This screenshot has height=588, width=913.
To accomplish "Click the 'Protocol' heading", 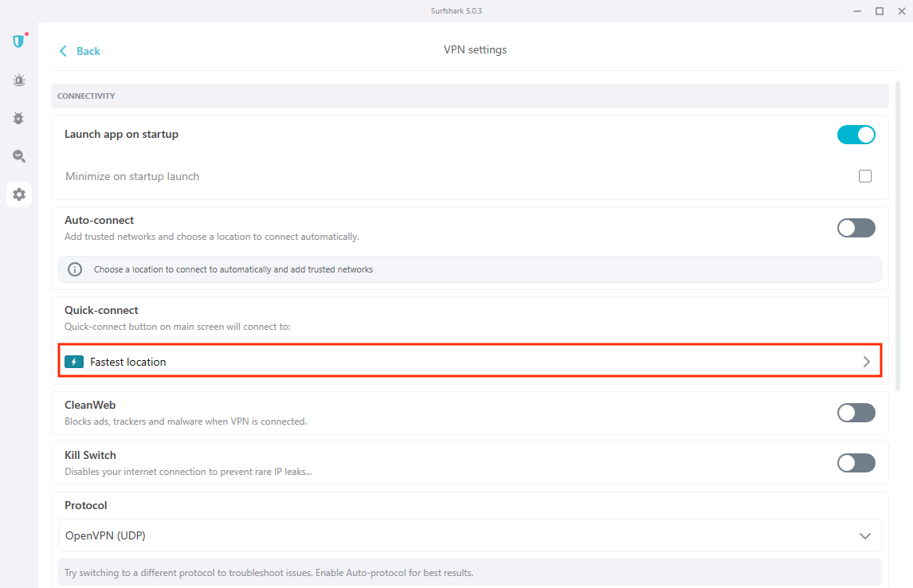I will pyautogui.click(x=85, y=505).
